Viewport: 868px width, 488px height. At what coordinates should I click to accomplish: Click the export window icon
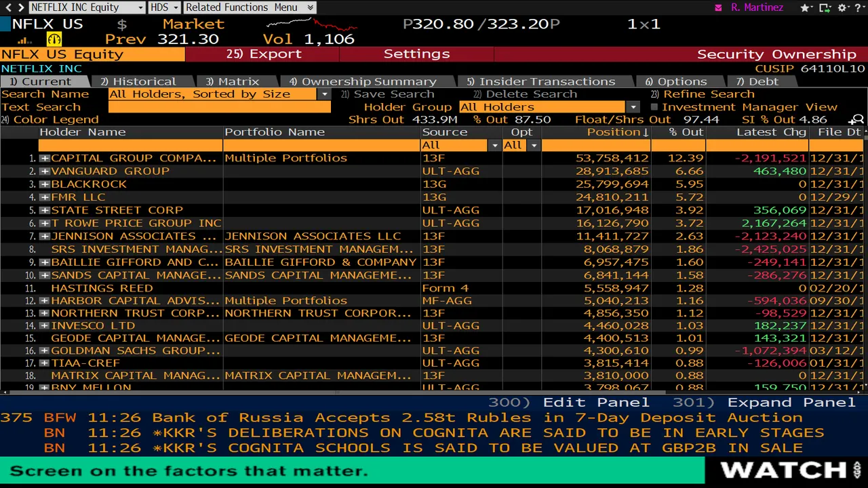click(825, 8)
